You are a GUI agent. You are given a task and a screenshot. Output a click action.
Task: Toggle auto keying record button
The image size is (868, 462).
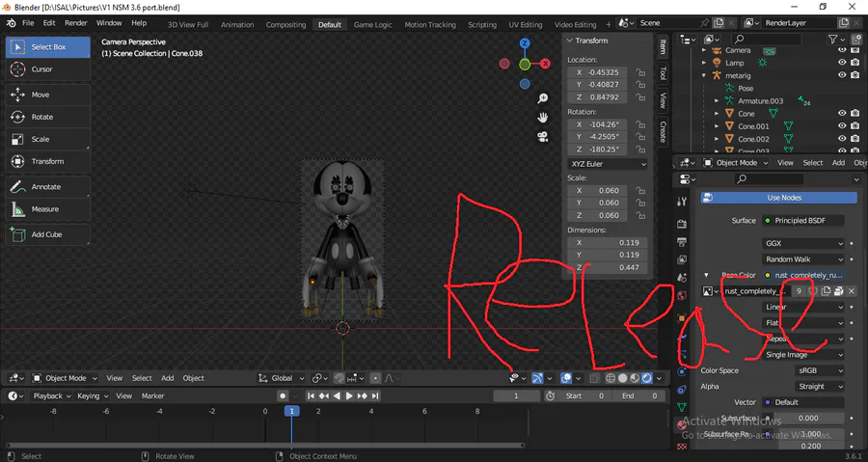(283, 396)
